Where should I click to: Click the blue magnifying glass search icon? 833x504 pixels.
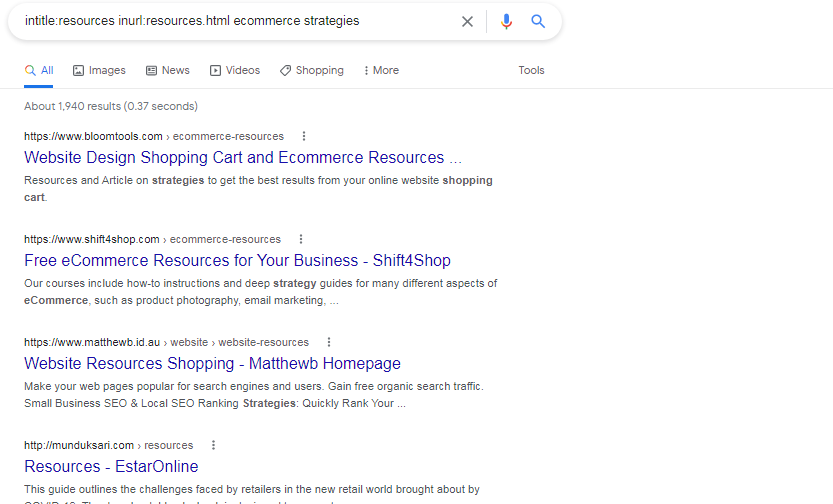[x=538, y=21]
